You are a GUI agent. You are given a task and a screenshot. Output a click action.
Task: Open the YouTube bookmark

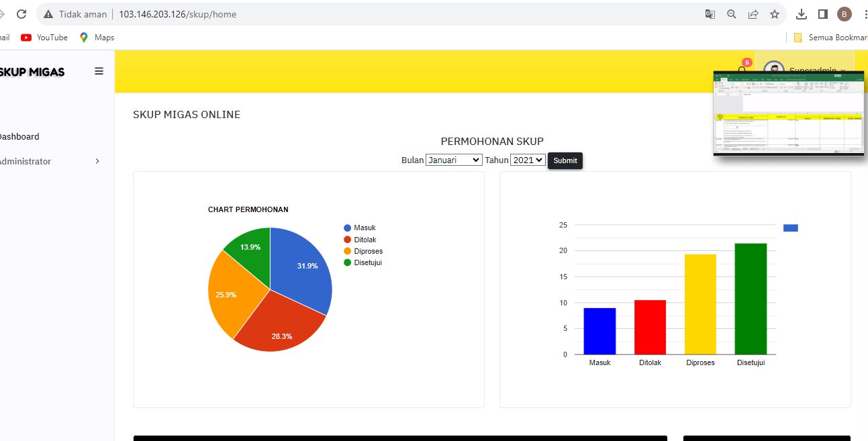[44, 38]
